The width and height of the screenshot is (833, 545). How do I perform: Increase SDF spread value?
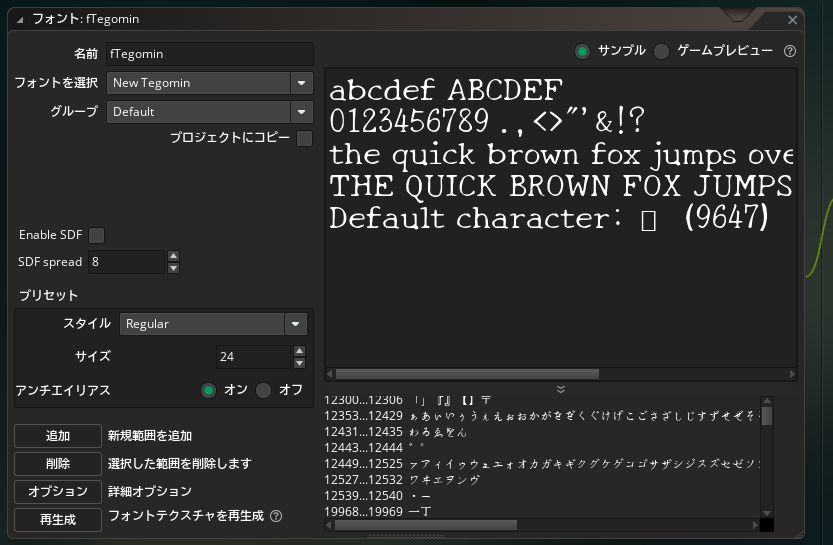173,256
